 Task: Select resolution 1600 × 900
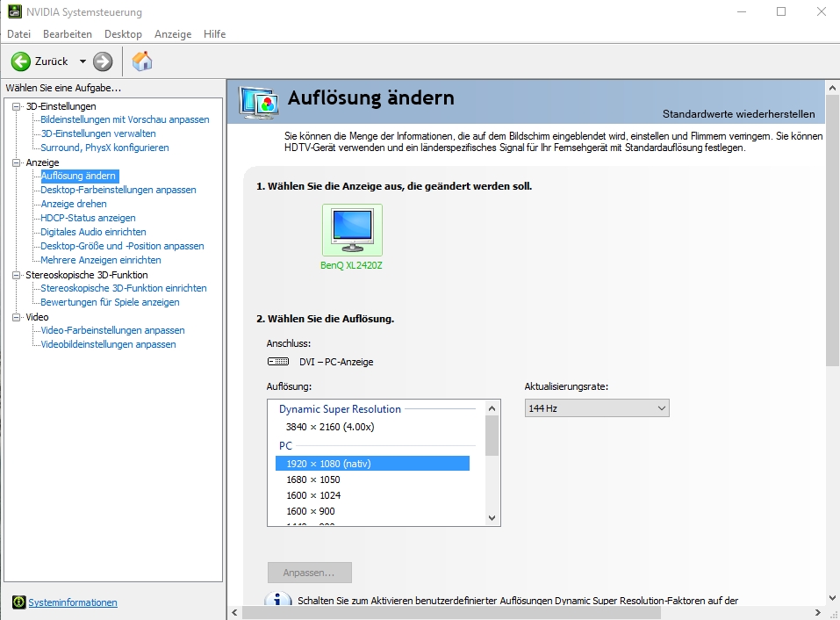311,511
